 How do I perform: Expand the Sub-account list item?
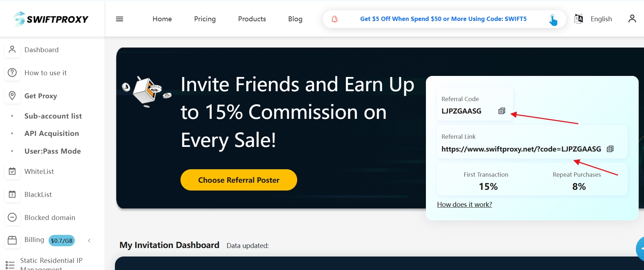pyautogui.click(x=53, y=116)
